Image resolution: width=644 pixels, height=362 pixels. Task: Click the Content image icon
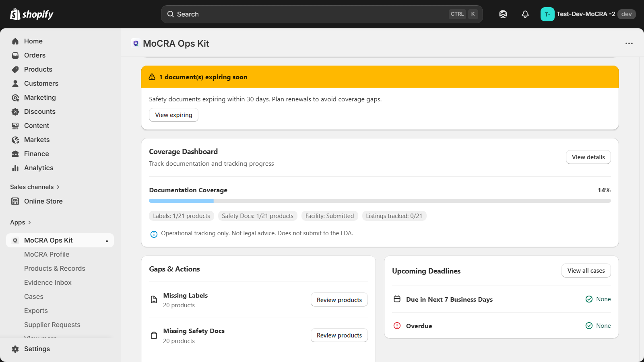(x=15, y=125)
